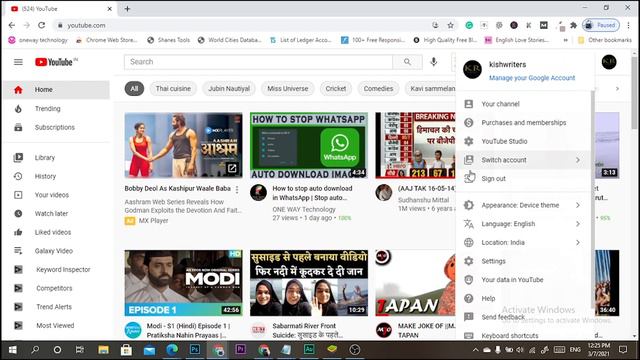Select the Miss Universe chip
This screenshot has height=360, width=640.
pos(288,89)
